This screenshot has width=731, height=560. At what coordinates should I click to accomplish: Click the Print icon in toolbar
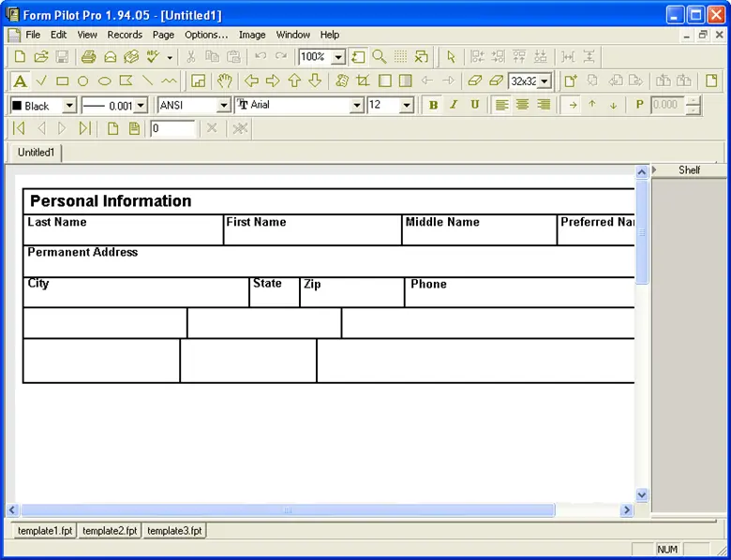pos(88,57)
